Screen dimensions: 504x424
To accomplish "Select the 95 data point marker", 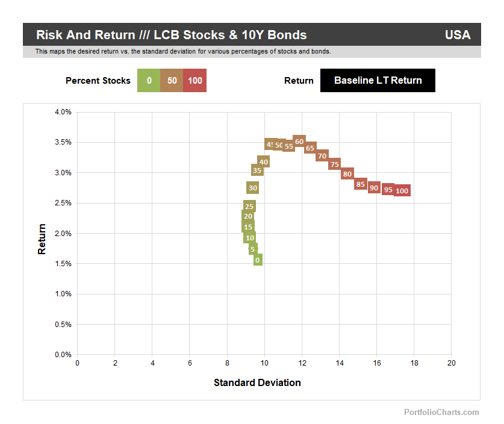I will 388,190.
